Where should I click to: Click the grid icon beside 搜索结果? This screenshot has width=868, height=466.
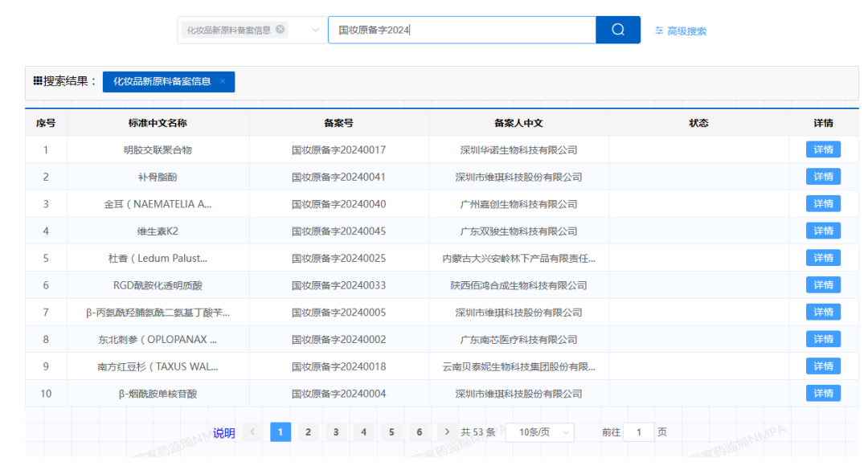pos(38,81)
